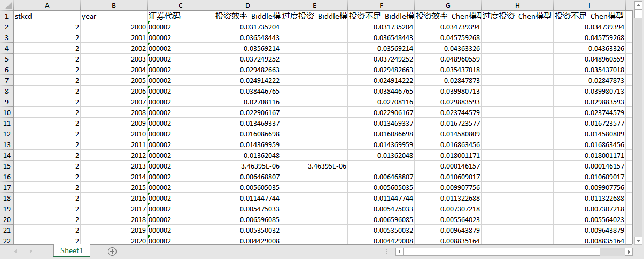
Task: Select cell 0.031735204 in column D
Action: (247, 27)
